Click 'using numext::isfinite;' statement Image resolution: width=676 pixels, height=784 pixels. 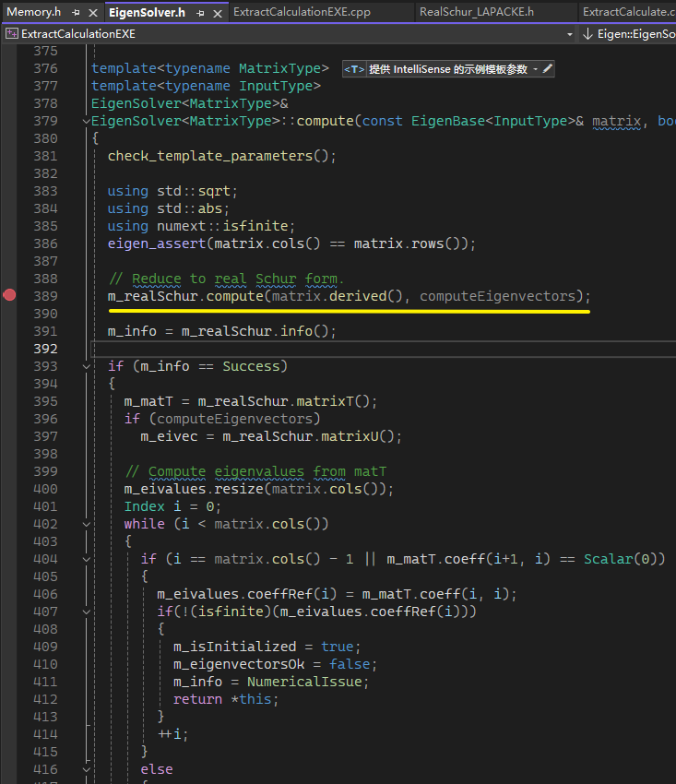(201, 226)
